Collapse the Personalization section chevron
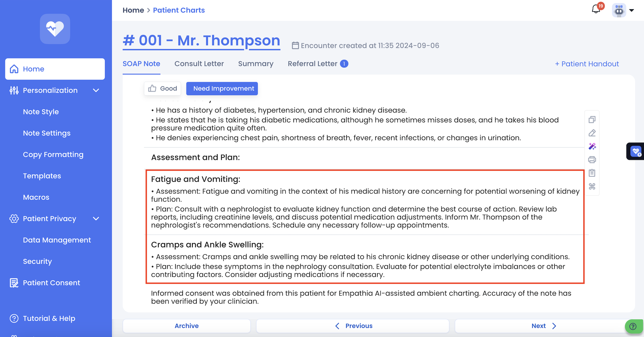Image resolution: width=644 pixels, height=337 pixels. click(x=96, y=90)
